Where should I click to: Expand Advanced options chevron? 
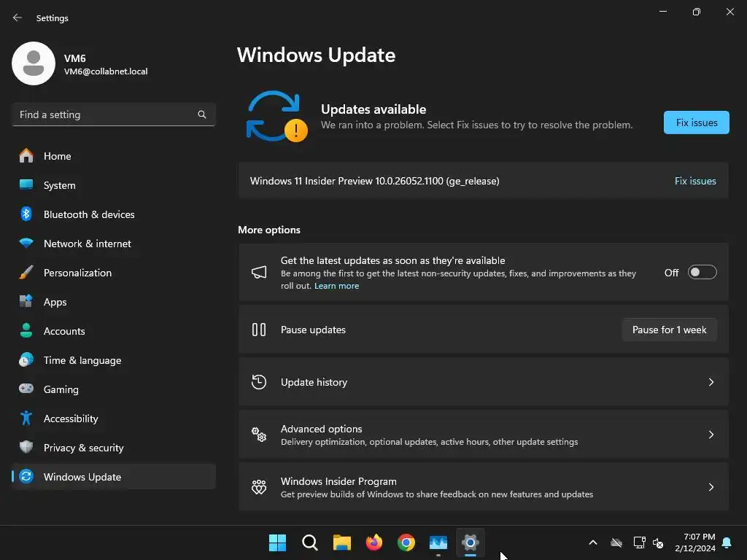pyautogui.click(x=711, y=435)
